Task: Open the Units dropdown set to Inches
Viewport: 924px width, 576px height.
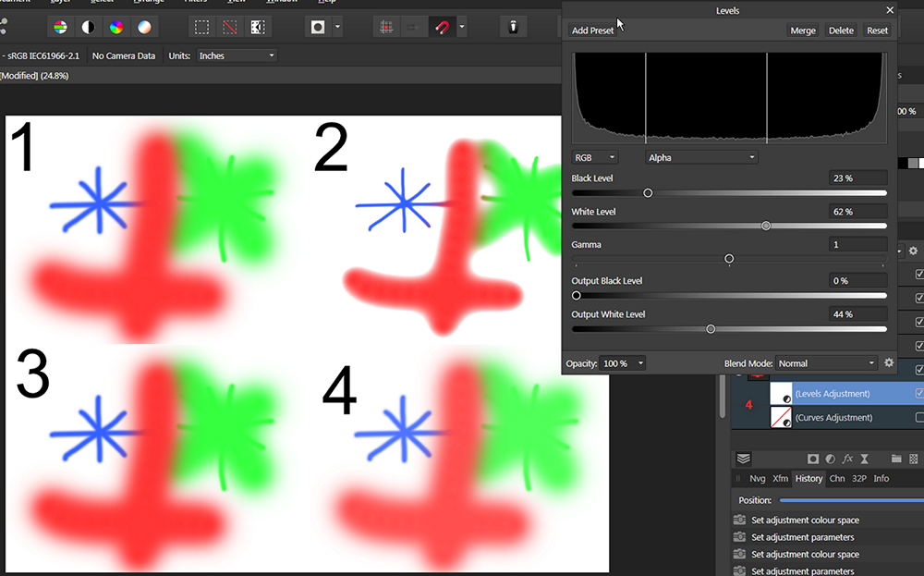Action: pyautogui.click(x=237, y=55)
